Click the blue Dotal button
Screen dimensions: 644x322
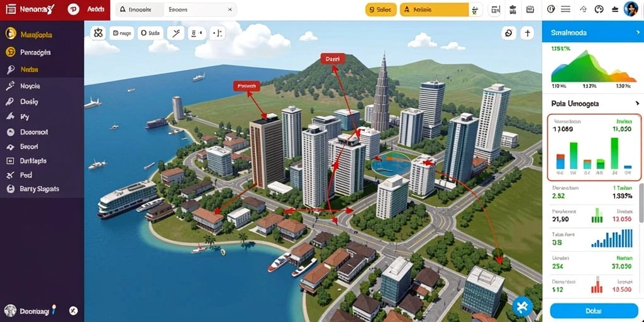(x=594, y=310)
